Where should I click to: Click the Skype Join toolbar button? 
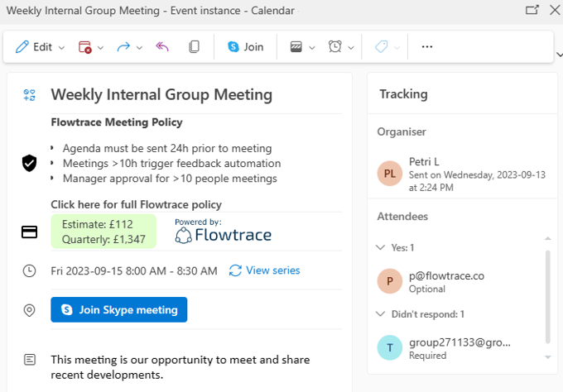coord(246,47)
